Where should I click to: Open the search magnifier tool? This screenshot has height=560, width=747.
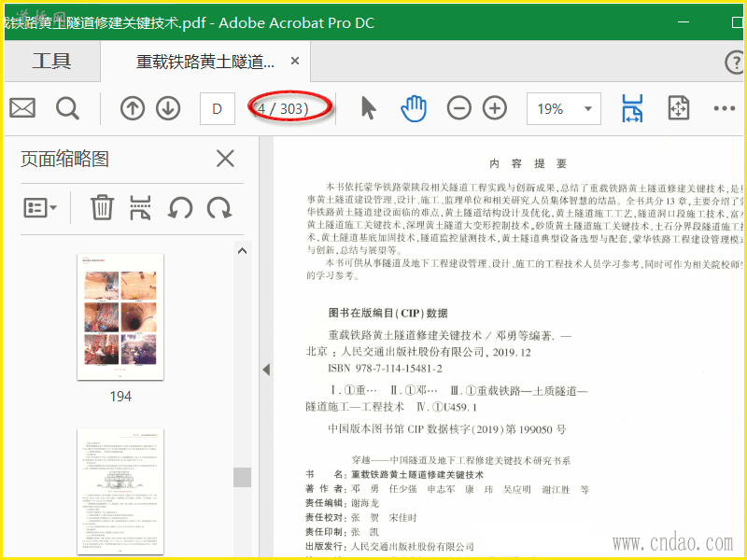coord(67,108)
